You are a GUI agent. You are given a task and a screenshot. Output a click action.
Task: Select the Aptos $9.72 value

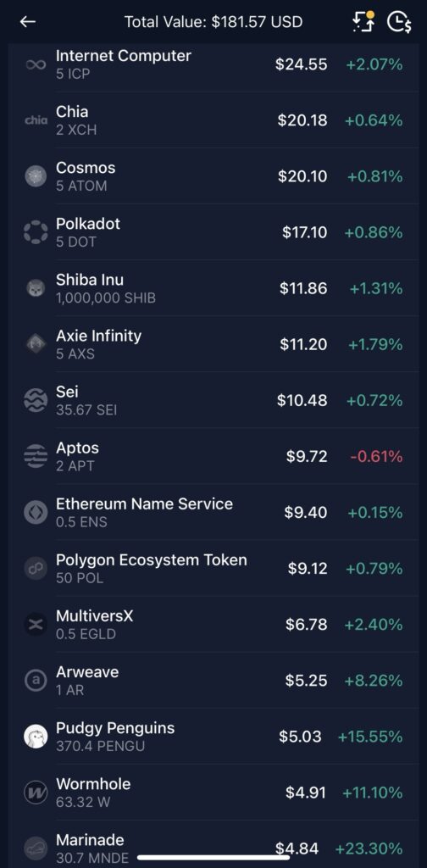click(307, 456)
